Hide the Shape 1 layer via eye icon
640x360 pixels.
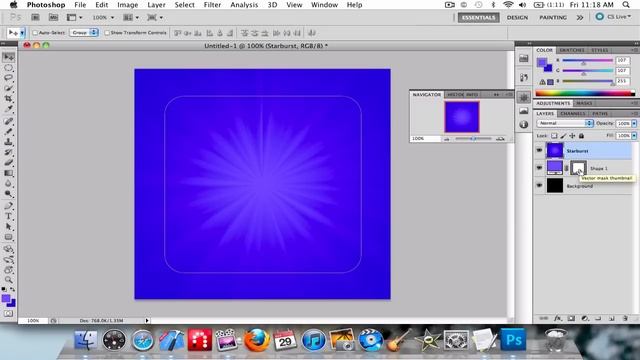pos(539,168)
